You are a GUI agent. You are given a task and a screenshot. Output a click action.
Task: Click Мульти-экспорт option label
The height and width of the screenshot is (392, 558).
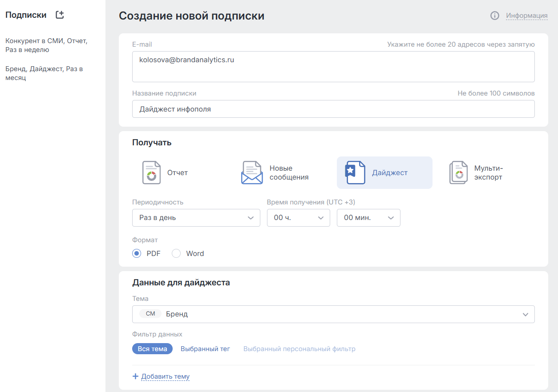(x=489, y=173)
